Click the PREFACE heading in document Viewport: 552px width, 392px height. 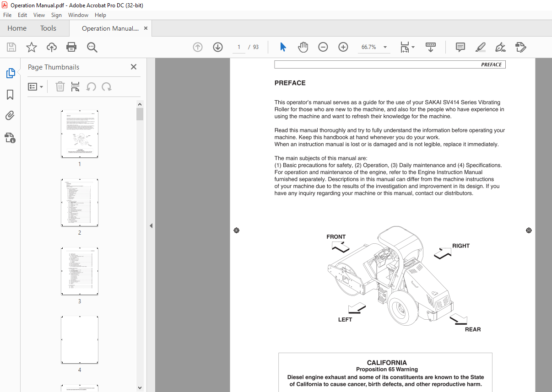coord(290,83)
